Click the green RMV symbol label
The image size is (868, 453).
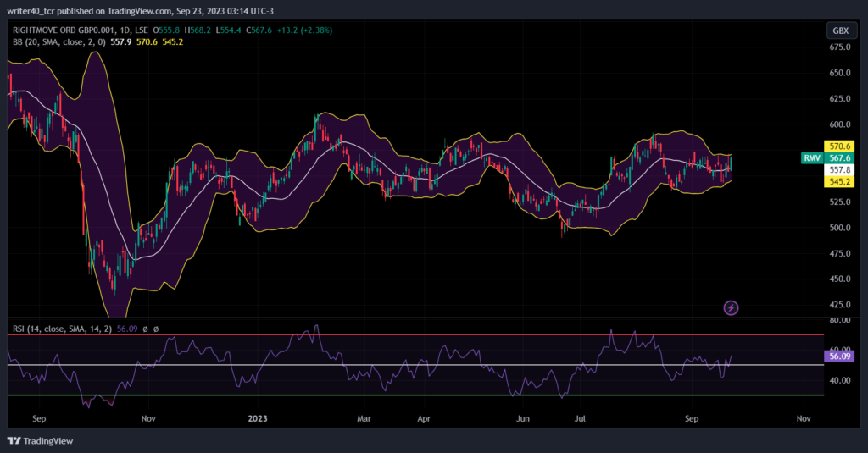click(812, 158)
